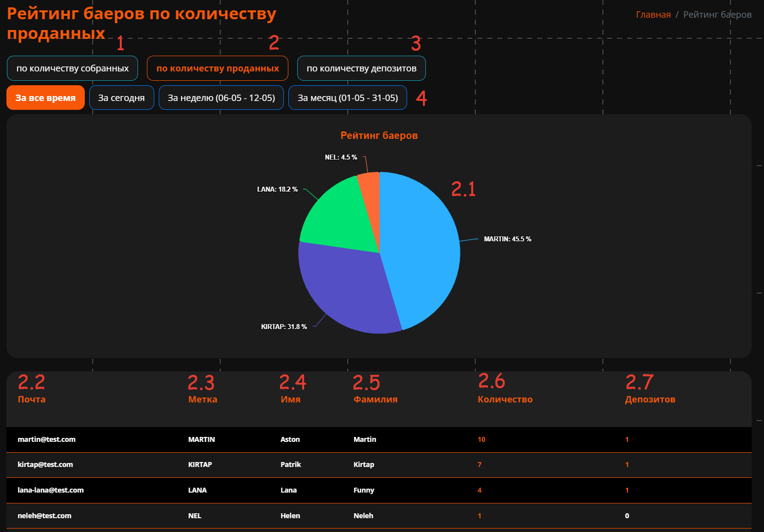
Task: Click first name 'Helen'
Action: (x=290, y=516)
